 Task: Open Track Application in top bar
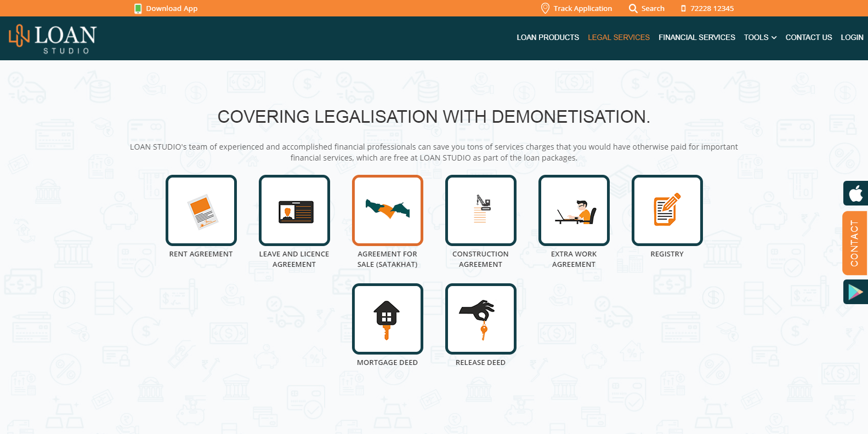pos(576,8)
